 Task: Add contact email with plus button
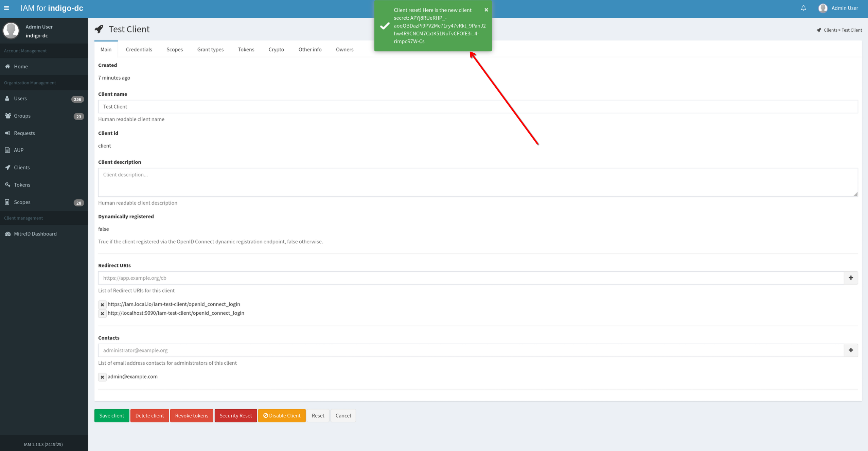coord(851,350)
